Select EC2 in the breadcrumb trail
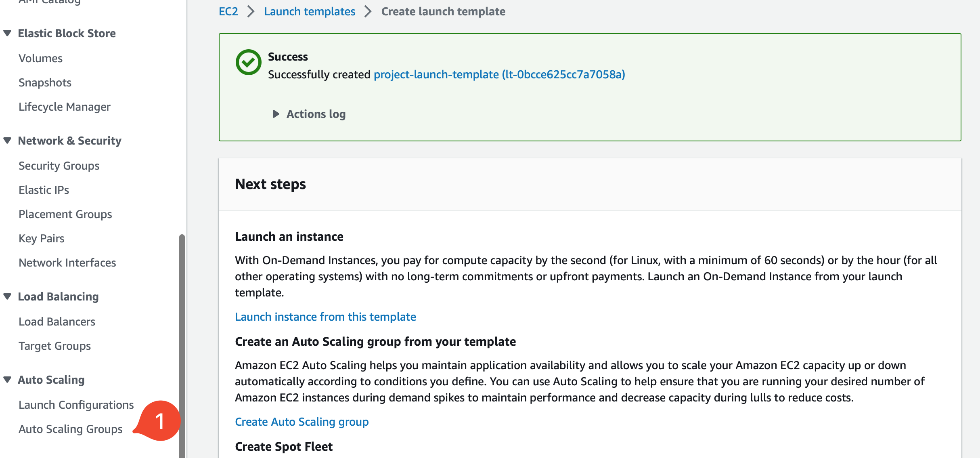The width and height of the screenshot is (980, 458). pyautogui.click(x=228, y=11)
